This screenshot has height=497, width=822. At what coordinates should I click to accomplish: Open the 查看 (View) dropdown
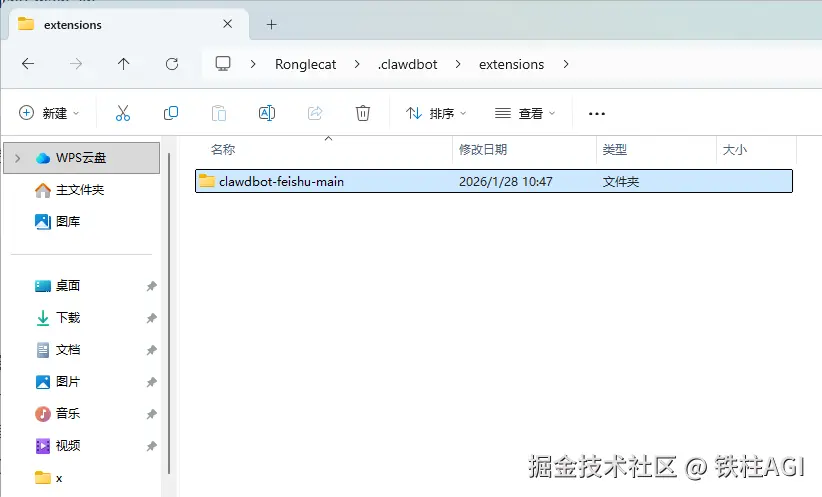click(525, 113)
